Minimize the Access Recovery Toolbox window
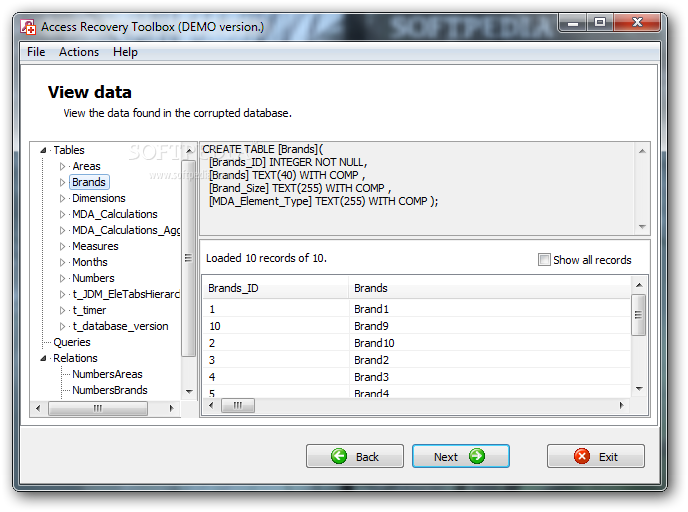The width and height of the screenshot is (688, 512). pos(573,23)
